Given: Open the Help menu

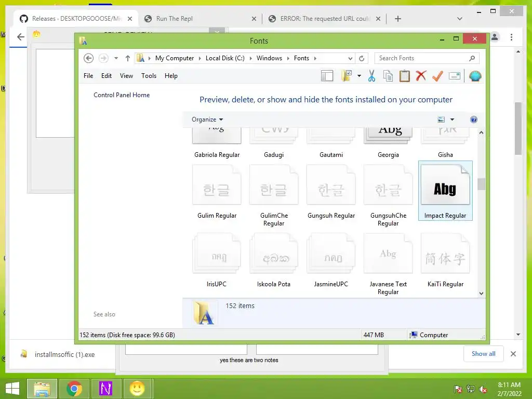Looking at the screenshot, I should tap(171, 76).
